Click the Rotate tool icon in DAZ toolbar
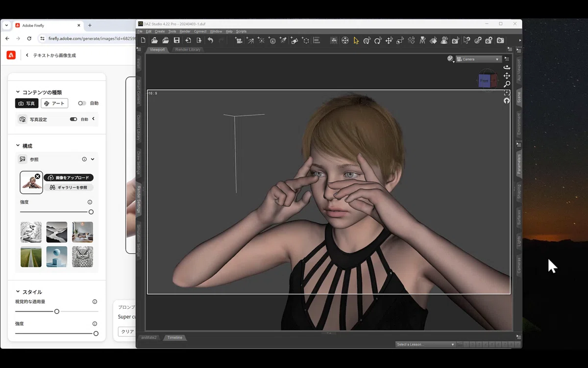 pyautogui.click(x=378, y=40)
